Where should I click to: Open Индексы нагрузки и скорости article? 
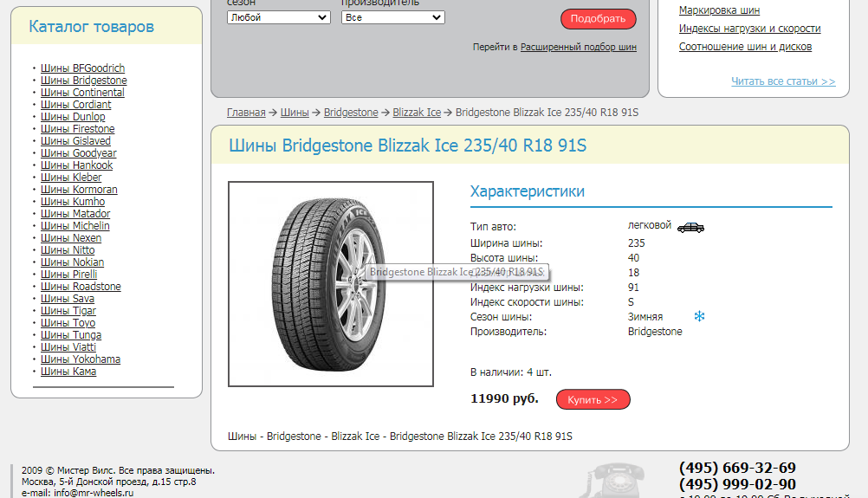(749, 29)
